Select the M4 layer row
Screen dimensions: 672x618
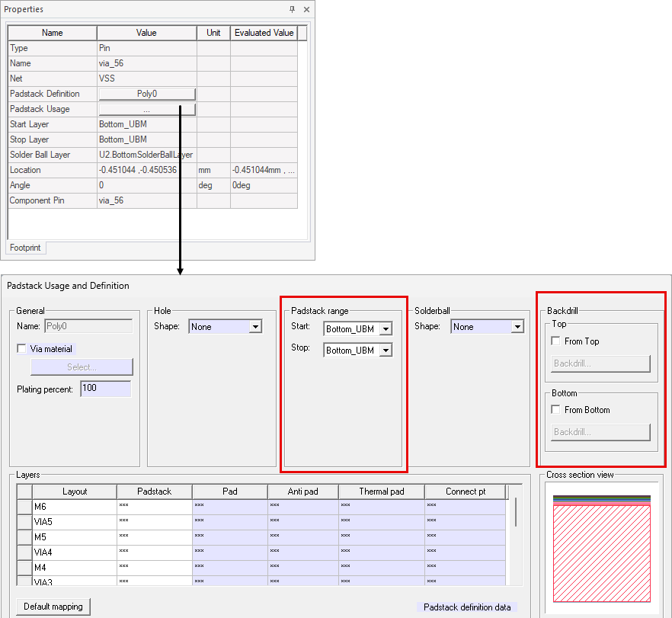point(261,568)
